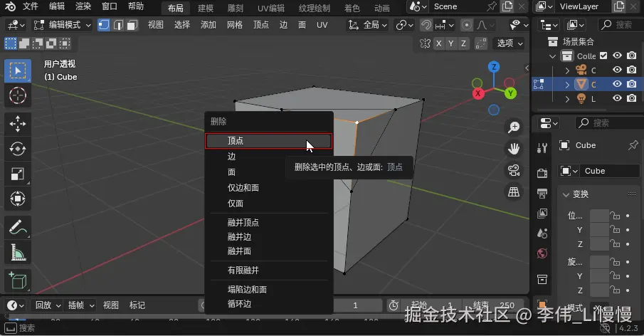Click the green Y axis gizmo ball
Screen dimensions: 644x336
(510, 93)
